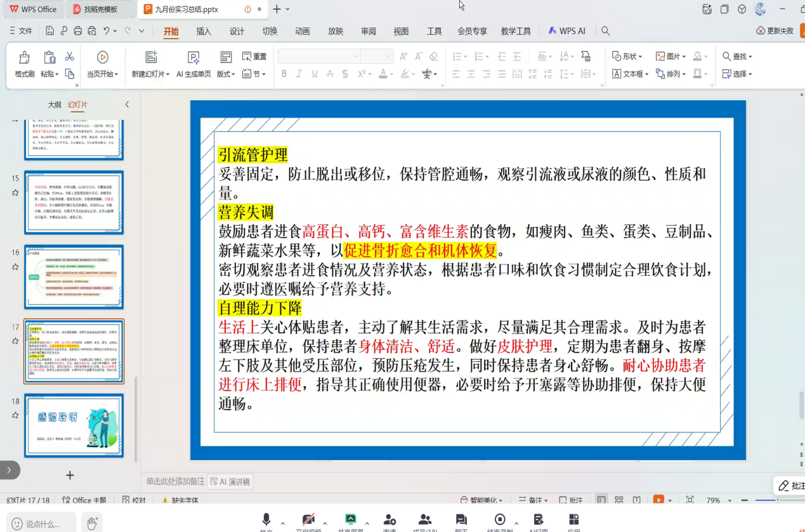The height and width of the screenshot is (532, 805).
Task: Select slide 18 thumbnail
Action: tap(74, 425)
